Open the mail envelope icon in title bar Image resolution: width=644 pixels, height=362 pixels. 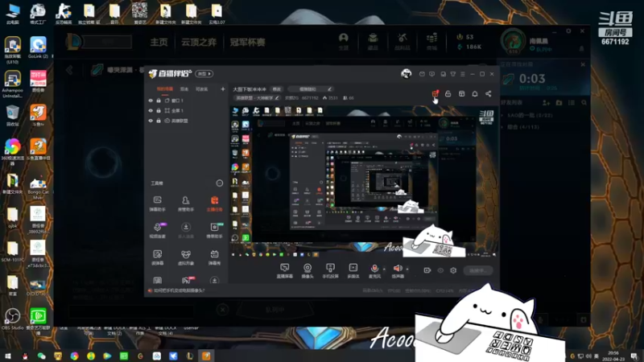(422, 74)
